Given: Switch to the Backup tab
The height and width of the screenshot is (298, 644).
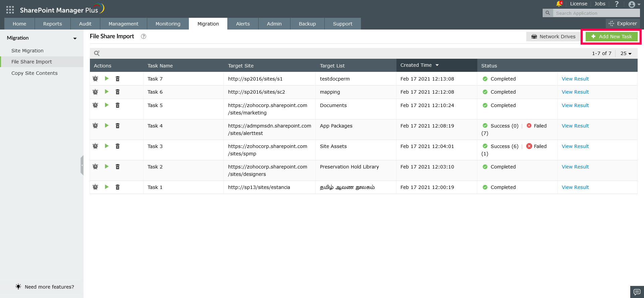Looking at the screenshot, I should [307, 24].
